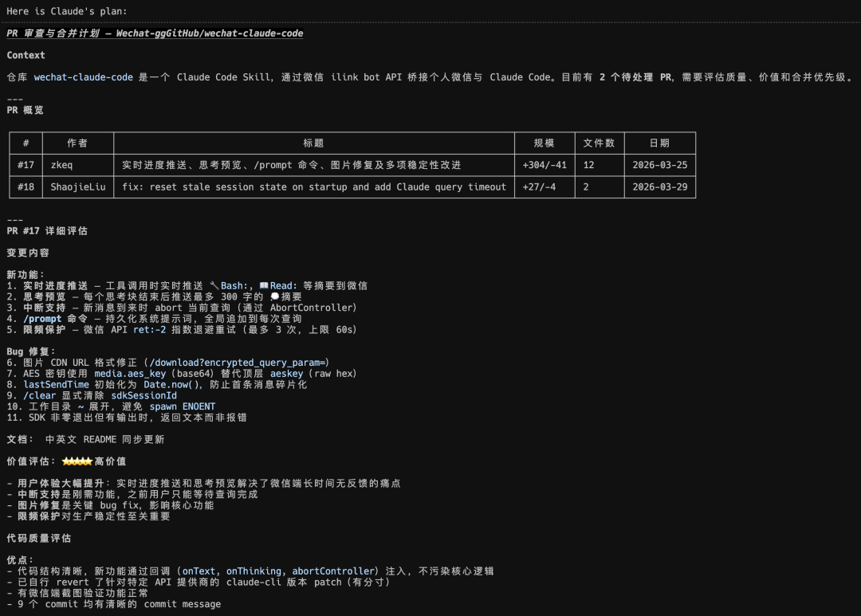The image size is (861, 616).
Task: Click the '文档:' line about README updates
Action: [85, 439]
